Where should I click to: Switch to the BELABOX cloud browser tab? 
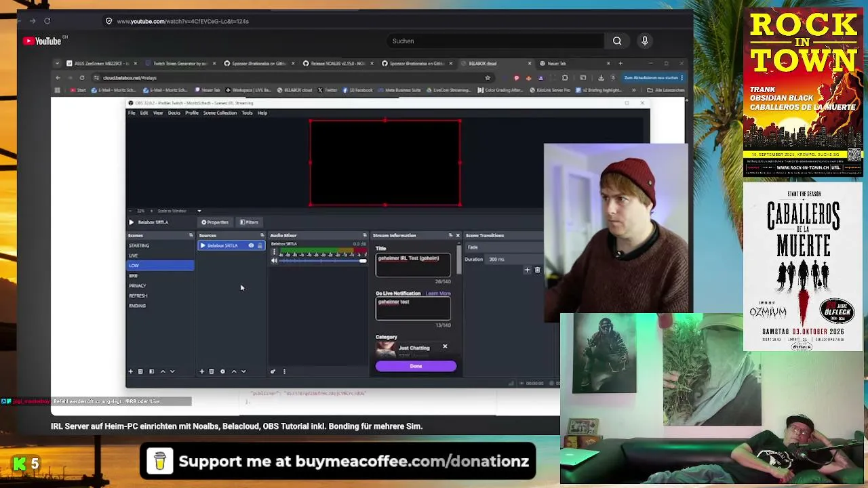tap(496, 64)
